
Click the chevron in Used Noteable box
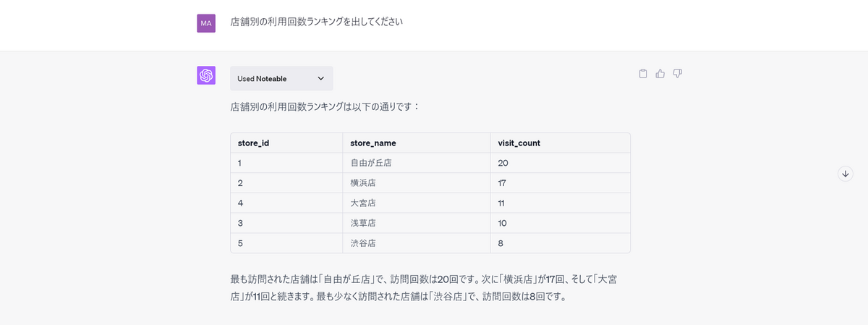(x=321, y=78)
